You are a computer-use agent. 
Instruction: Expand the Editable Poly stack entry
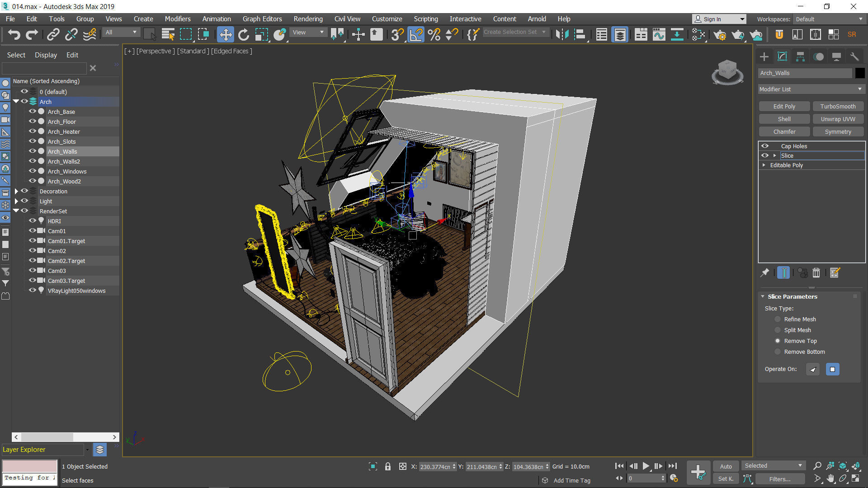click(764, 165)
